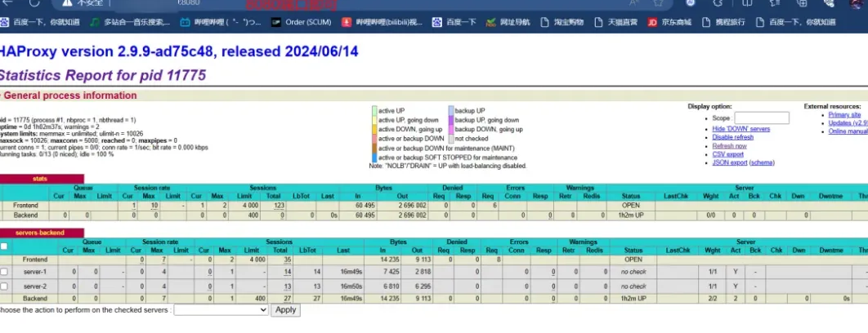The height and width of the screenshot is (333, 868).
Task: Open the Primary site link
Action: [x=844, y=114]
